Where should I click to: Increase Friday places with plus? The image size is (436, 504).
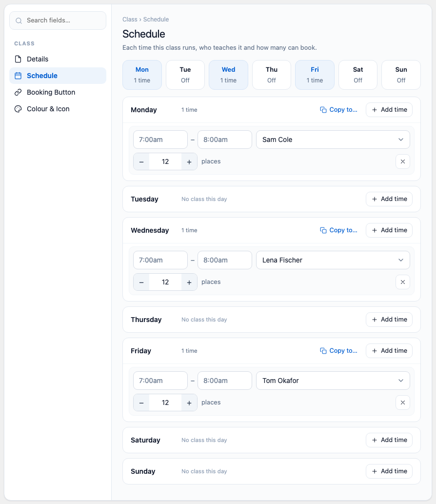coord(189,403)
